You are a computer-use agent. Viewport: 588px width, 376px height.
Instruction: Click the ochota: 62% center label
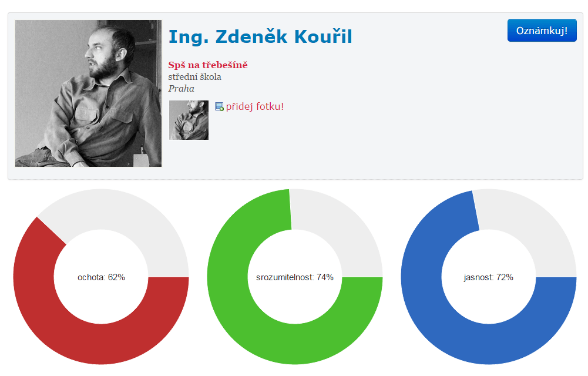(x=101, y=277)
